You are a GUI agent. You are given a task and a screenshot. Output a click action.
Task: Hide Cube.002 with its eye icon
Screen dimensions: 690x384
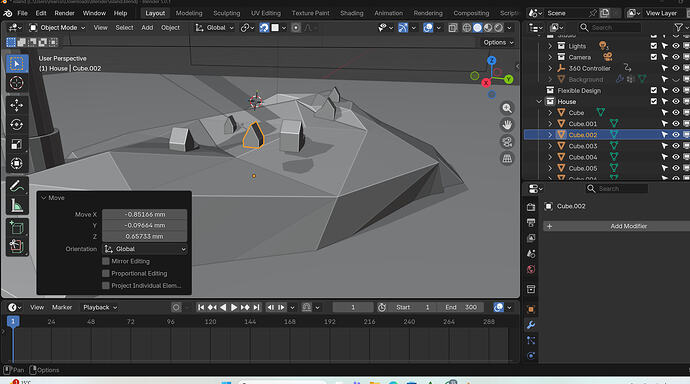[x=675, y=135]
